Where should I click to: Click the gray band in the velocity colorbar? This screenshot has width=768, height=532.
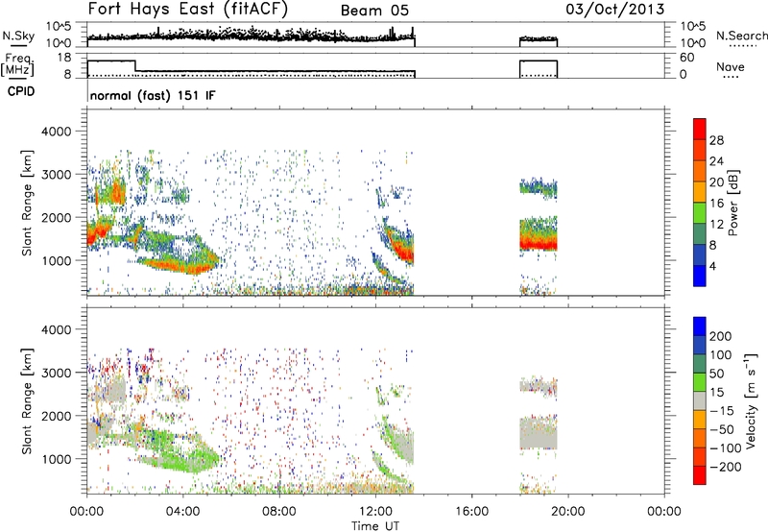click(700, 401)
